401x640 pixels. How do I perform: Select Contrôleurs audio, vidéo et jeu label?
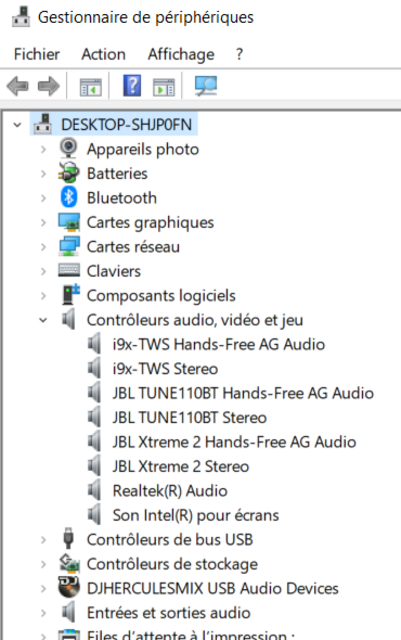click(x=195, y=320)
